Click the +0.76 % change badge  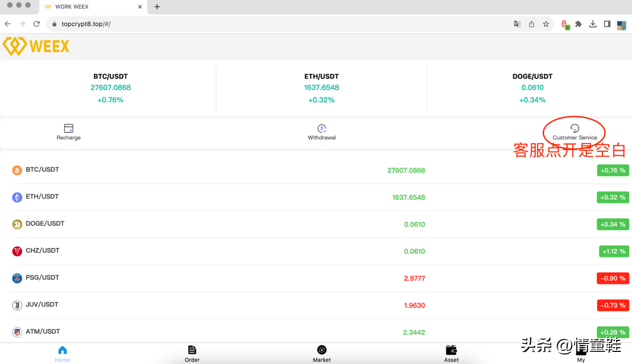[x=613, y=170]
